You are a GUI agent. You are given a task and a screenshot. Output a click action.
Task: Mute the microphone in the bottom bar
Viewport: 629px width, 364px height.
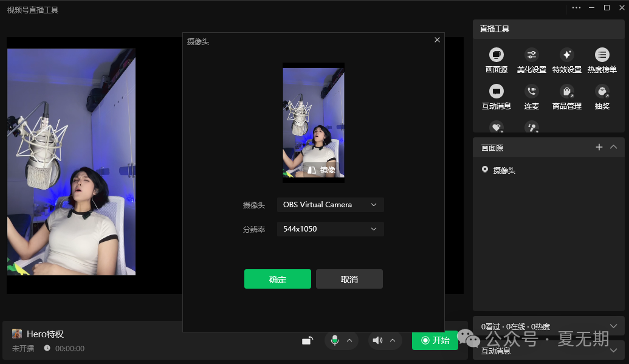[x=335, y=341]
